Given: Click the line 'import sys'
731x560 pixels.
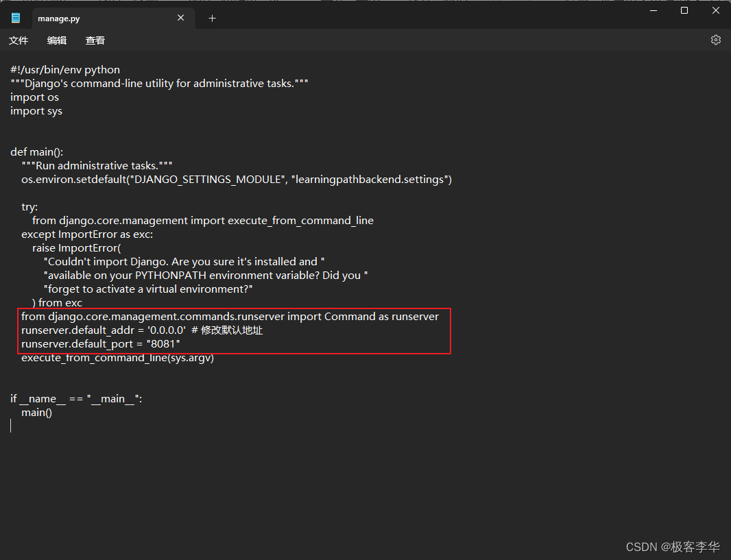Looking at the screenshot, I should point(36,111).
